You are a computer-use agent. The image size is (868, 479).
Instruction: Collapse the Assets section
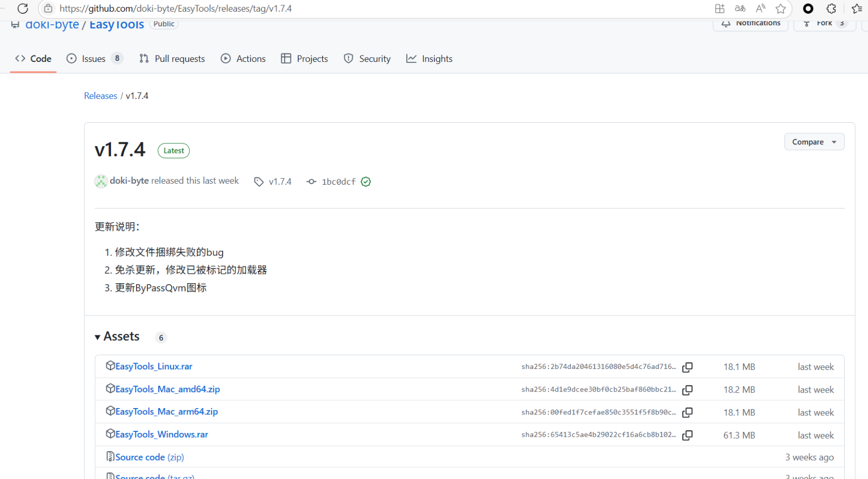117,337
